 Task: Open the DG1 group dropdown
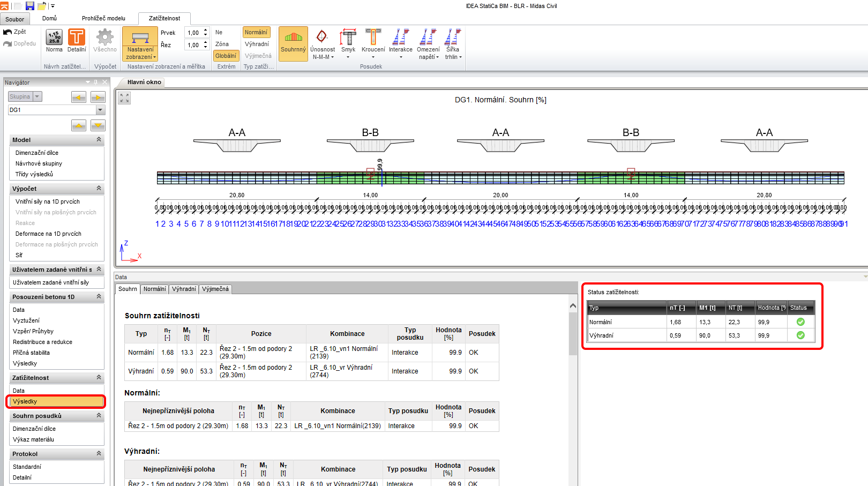coord(100,110)
